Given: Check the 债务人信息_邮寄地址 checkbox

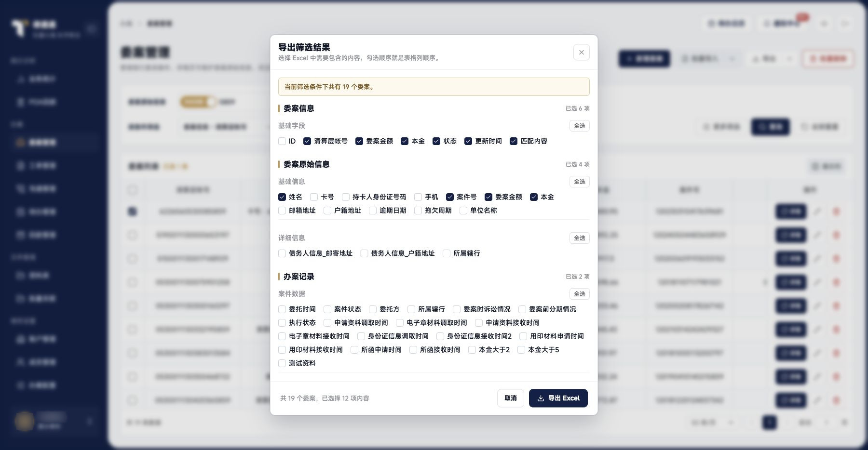Looking at the screenshot, I should pos(282,253).
